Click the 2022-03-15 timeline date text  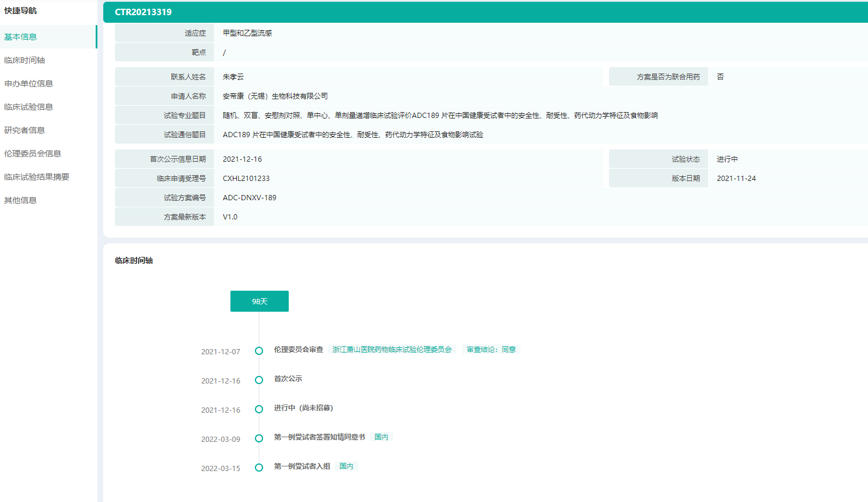pos(220,469)
